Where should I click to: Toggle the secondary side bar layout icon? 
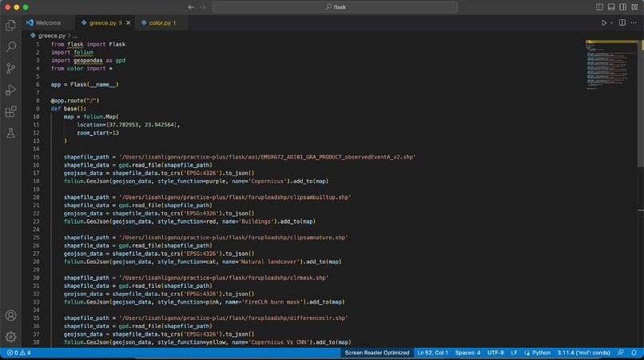click(623, 7)
